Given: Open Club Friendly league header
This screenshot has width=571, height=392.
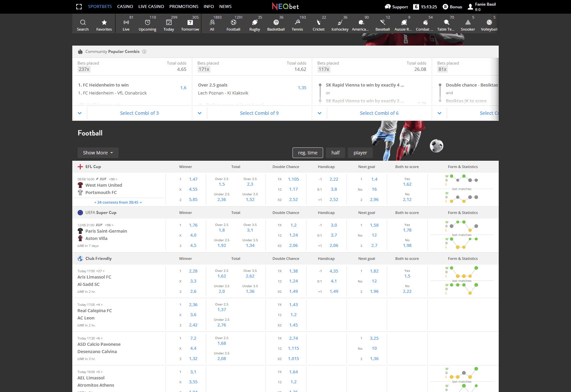Looking at the screenshot, I should 98,259.
